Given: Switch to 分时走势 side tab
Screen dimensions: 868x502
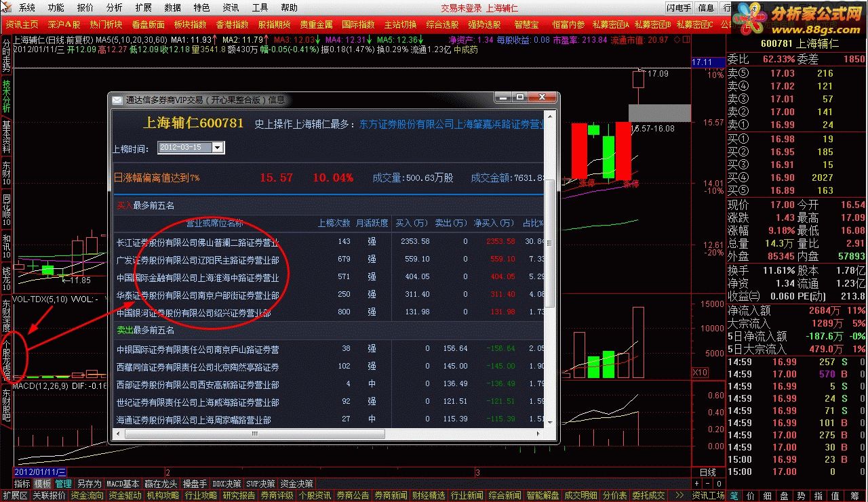Looking at the screenshot, I should click(6, 55).
